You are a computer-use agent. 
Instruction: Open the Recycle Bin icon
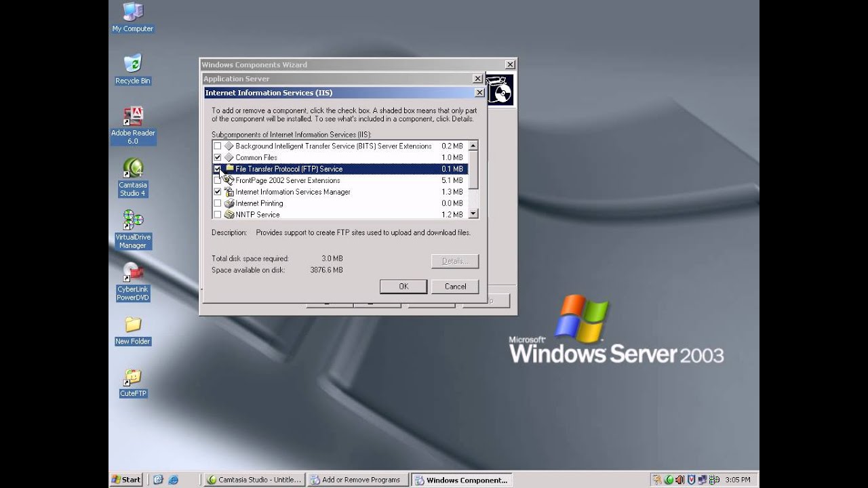pos(133,69)
